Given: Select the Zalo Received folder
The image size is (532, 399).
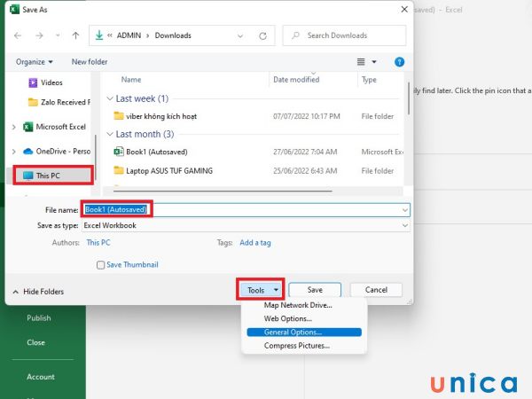Looking at the screenshot, I should [59, 102].
